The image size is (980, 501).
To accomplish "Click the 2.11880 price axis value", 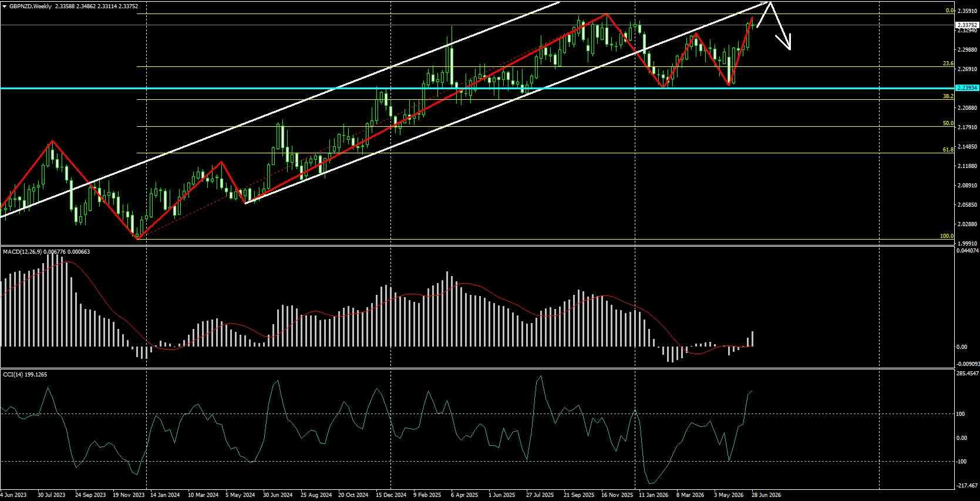I will pos(966,166).
